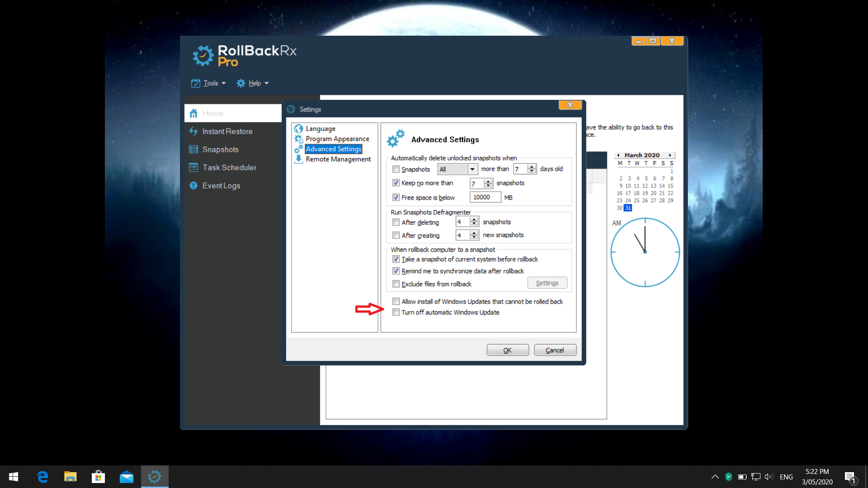Open the Mail app on taskbar
The height and width of the screenshot is (488, 868).
point(126,477)
